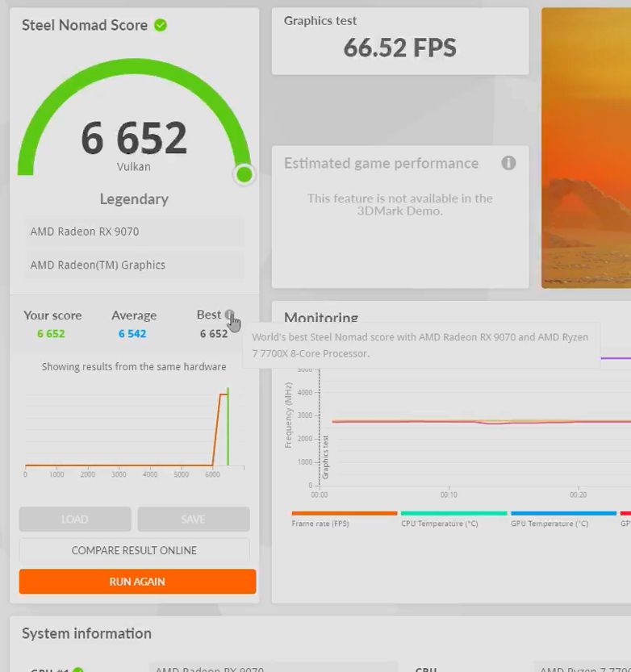Click the 3DMark Demo unavailable feature message
The image size is (631, 672).
tap(400, 204)
